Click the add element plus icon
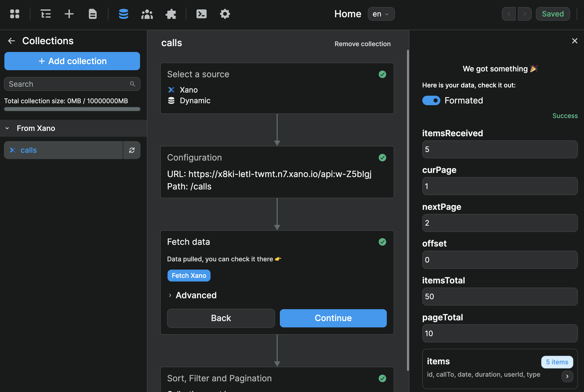This screenshot has height=392, width=584. click(x=69, y=14)
